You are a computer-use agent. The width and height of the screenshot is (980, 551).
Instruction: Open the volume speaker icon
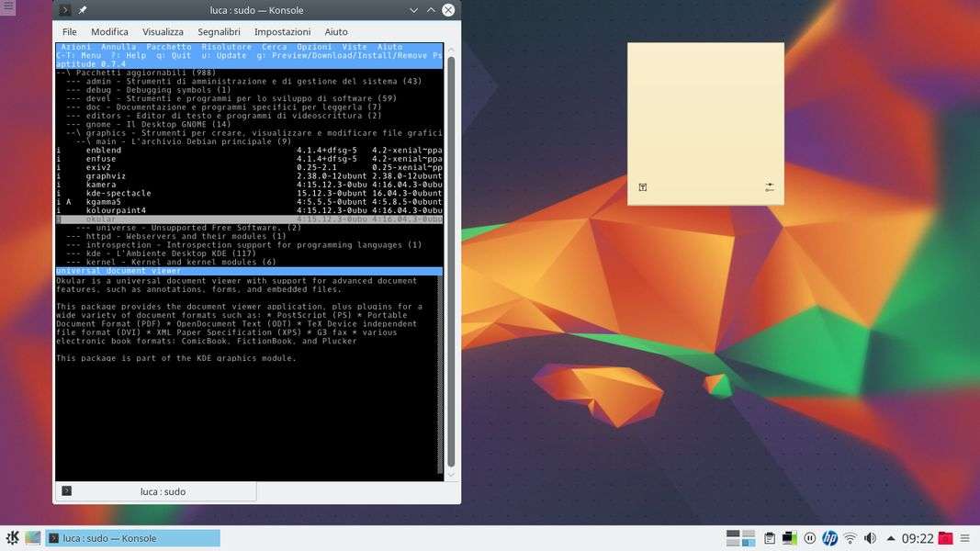coord(869,538)
